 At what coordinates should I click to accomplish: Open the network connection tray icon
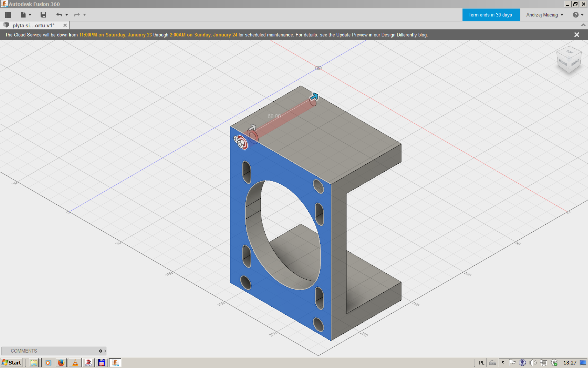coord(544,363)
